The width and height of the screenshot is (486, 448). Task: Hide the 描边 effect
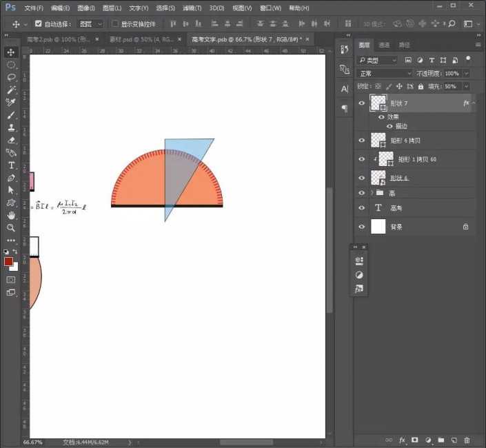click(389, 126)
